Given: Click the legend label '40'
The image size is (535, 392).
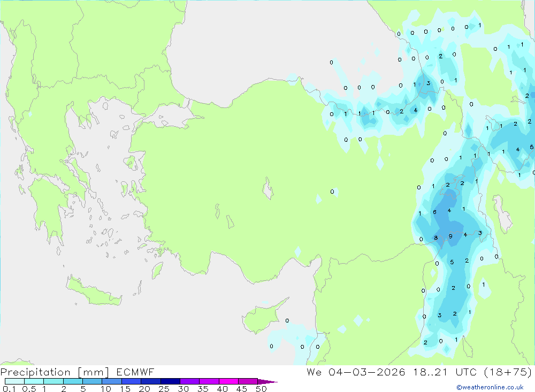Looking at the screenshot, I should (222, 389).
